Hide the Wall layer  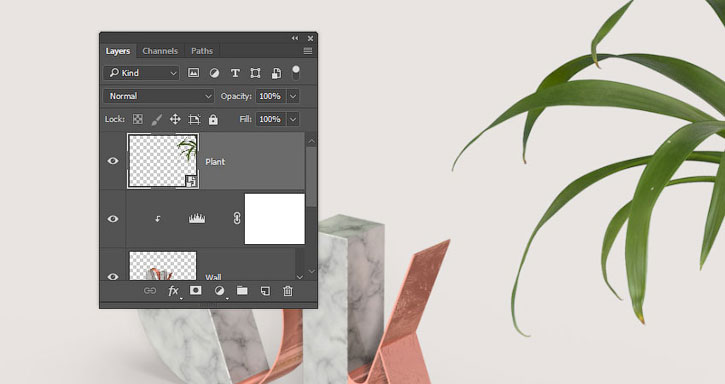(113, 276)
